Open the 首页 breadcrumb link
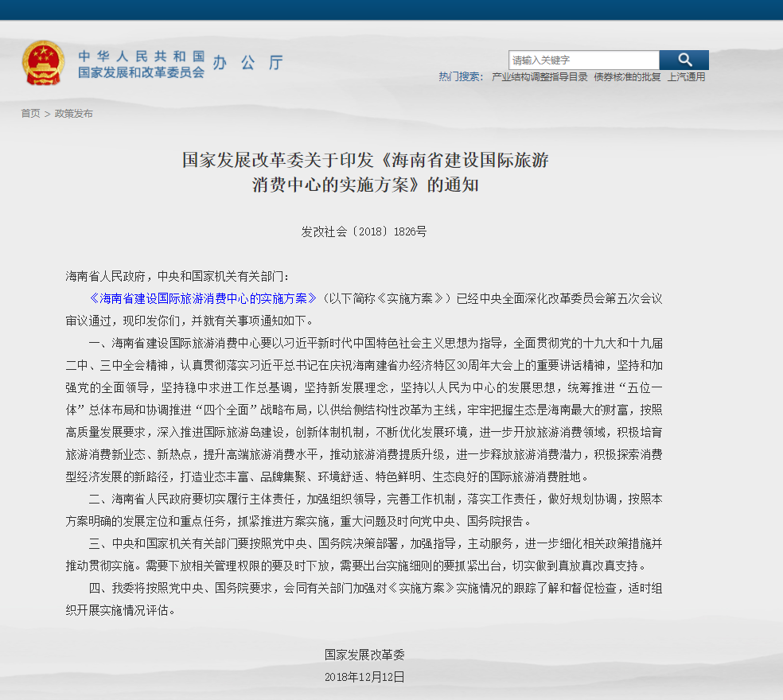 pyautogui.click(x=30, y=113)
